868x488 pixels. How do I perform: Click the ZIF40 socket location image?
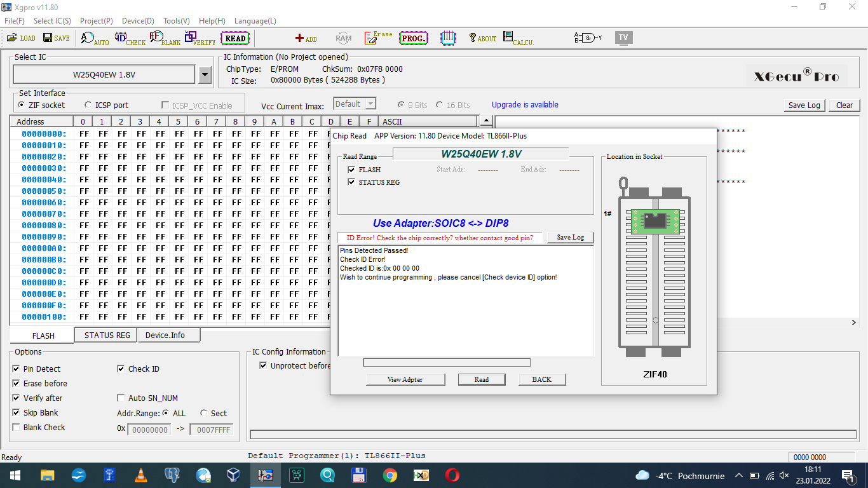click(x=654, y=267)
